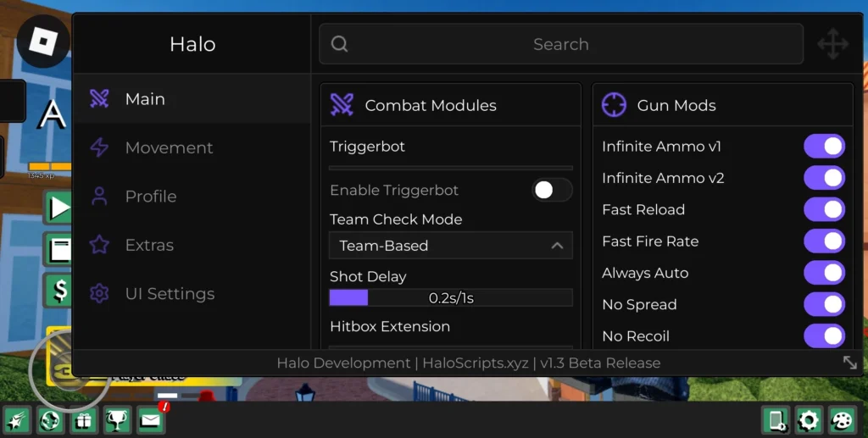The image size is (868, 438).
Task: Open the UI Settings tab
Action: point(169,294)
